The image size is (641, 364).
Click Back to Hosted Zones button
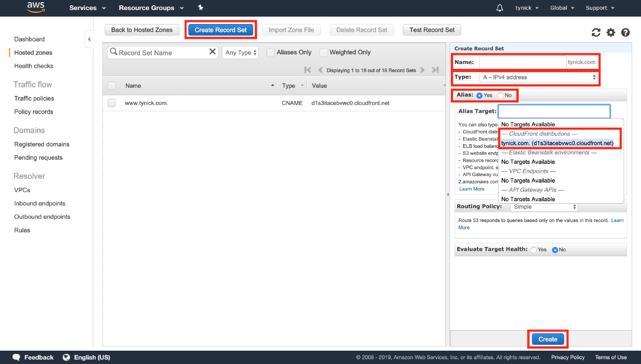pyautogui.click(x=142, y=30)
